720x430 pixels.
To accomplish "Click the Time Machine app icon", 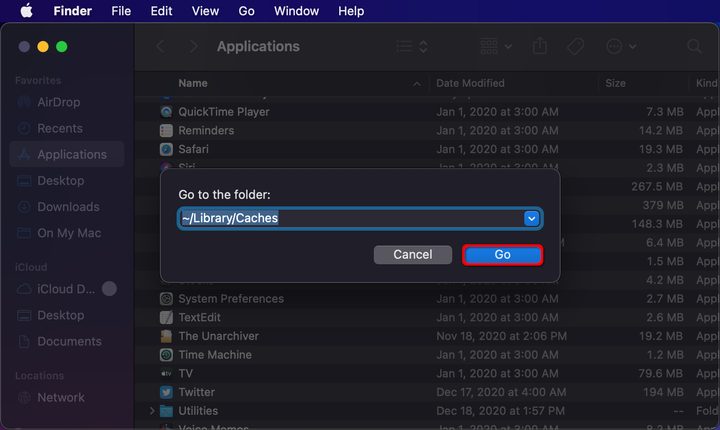I will pos(166,355).
